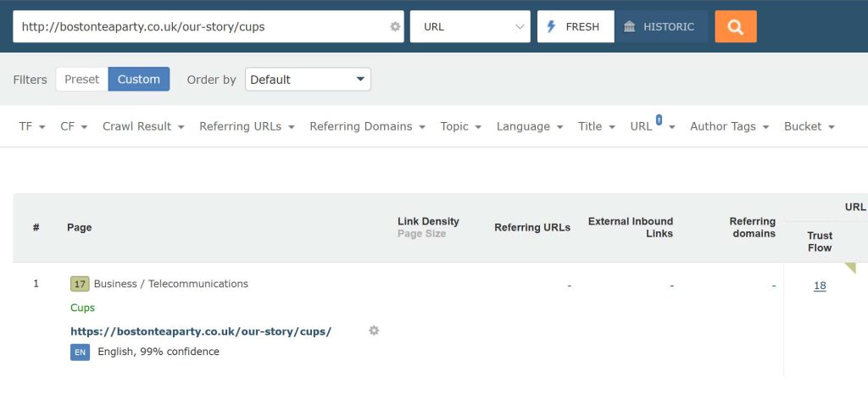Click the Trust Flow value 18
The image size is (868, 405).
pyautogui.click(x=820, y=286)
